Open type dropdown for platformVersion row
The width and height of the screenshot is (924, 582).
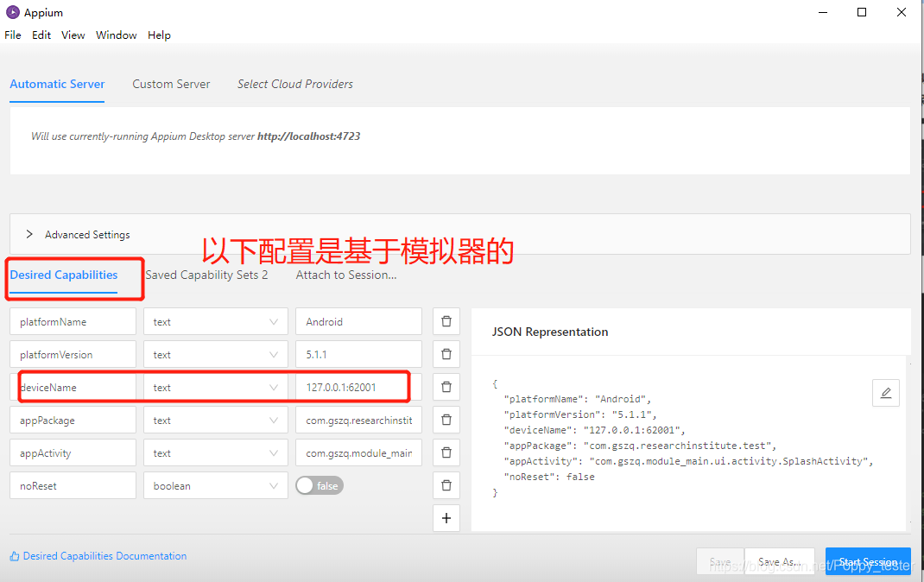[216, 354]
